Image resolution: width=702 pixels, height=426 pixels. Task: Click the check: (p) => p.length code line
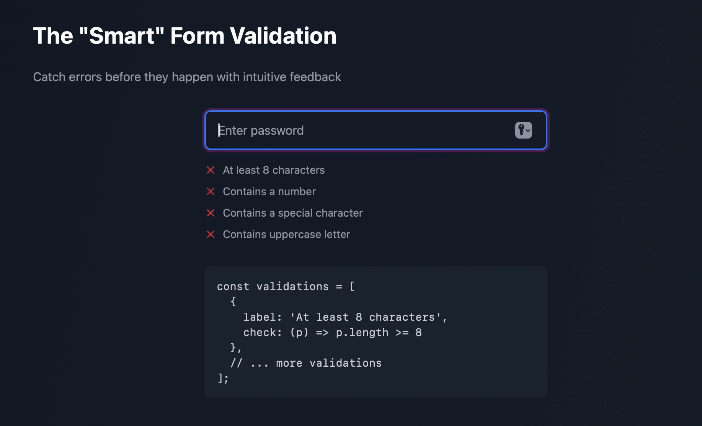(332, 332)
